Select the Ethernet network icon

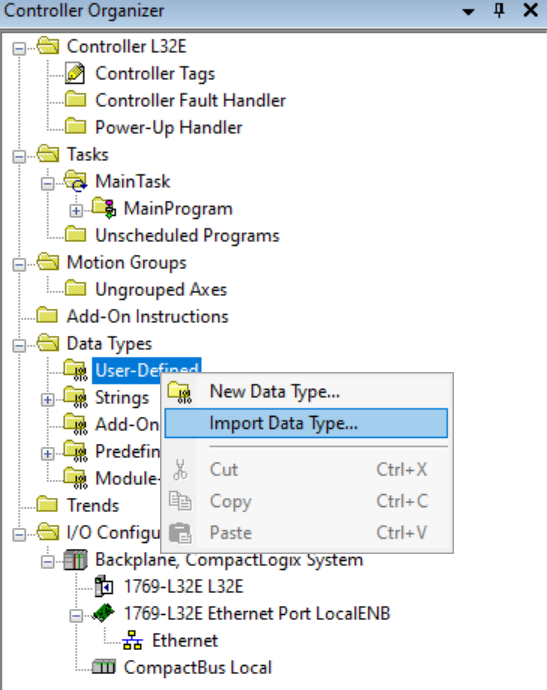(x=132, y=640)
